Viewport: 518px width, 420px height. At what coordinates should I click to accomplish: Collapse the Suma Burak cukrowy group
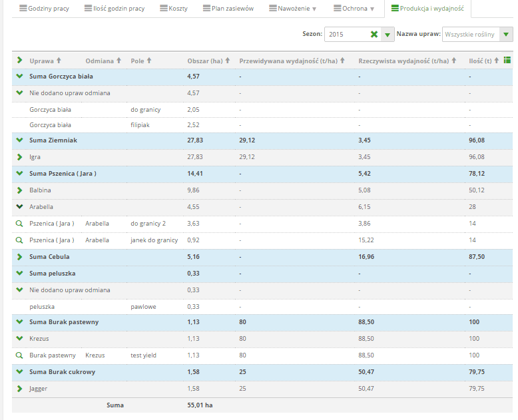coord(19,372)
